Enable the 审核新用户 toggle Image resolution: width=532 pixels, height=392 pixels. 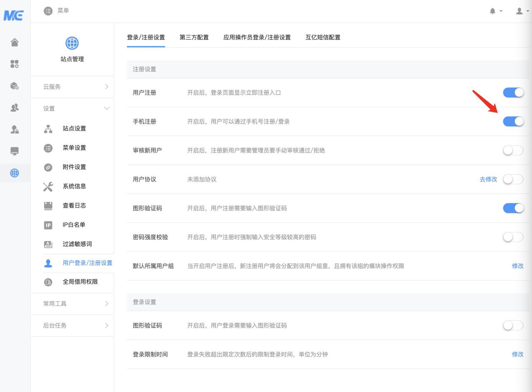coord(513,151)
